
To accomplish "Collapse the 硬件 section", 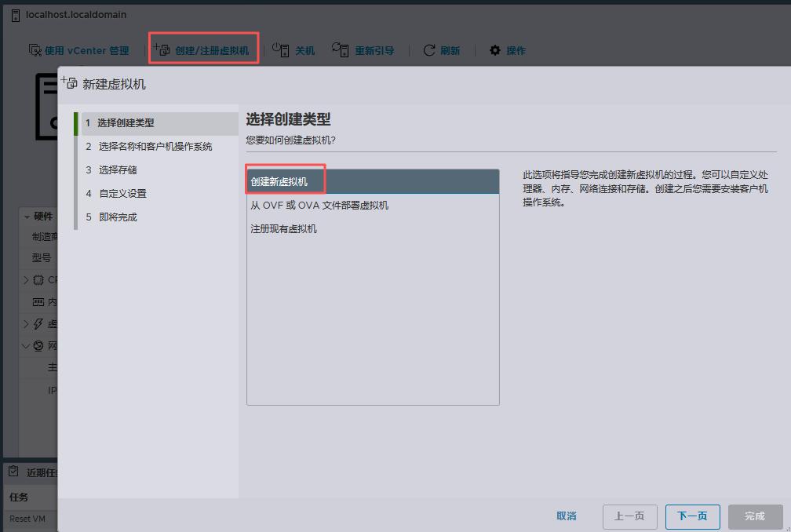I will click(26, 217).
